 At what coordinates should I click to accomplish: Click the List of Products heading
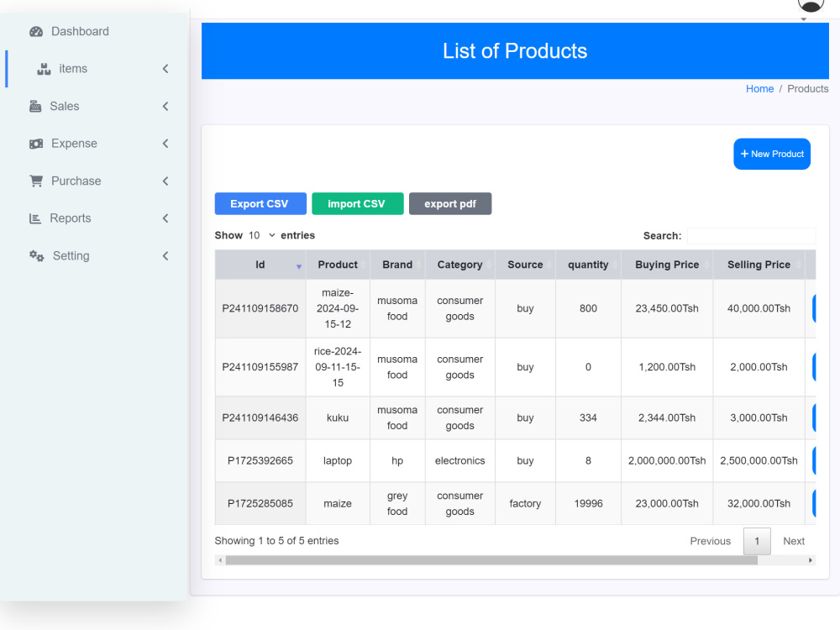tap(515, 51)
